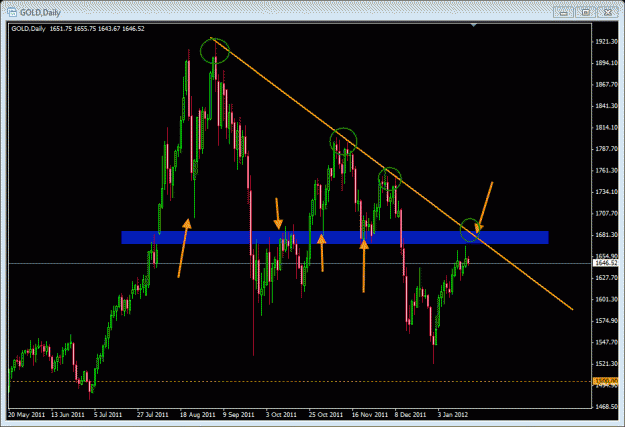The width and height of the screenshot is (625, 427).
Task: Click the 1761.30 price scale label
Action: 606,170
